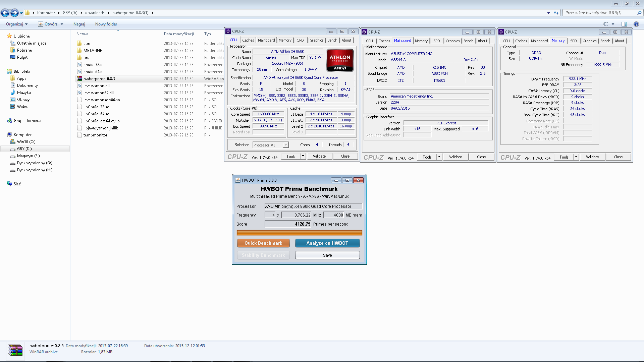Open the view options dropdown arrow
644x362 pixels.
(x=613, y=24)
